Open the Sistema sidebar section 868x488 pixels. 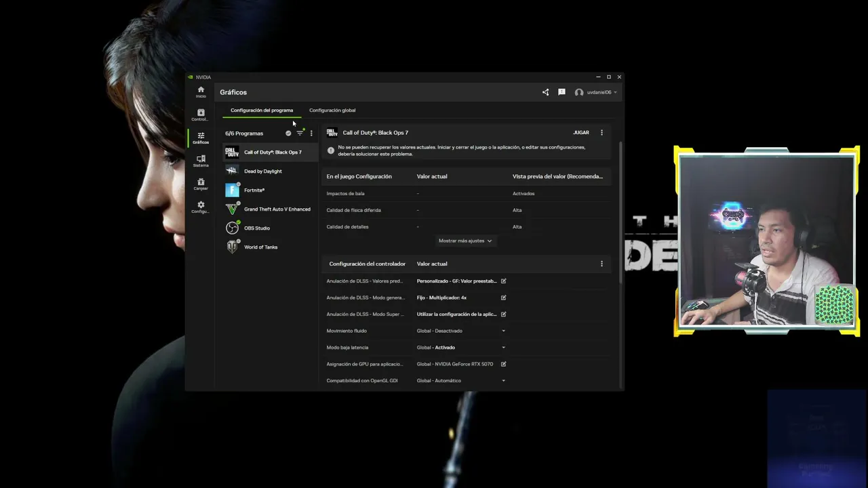pos(201,161)
